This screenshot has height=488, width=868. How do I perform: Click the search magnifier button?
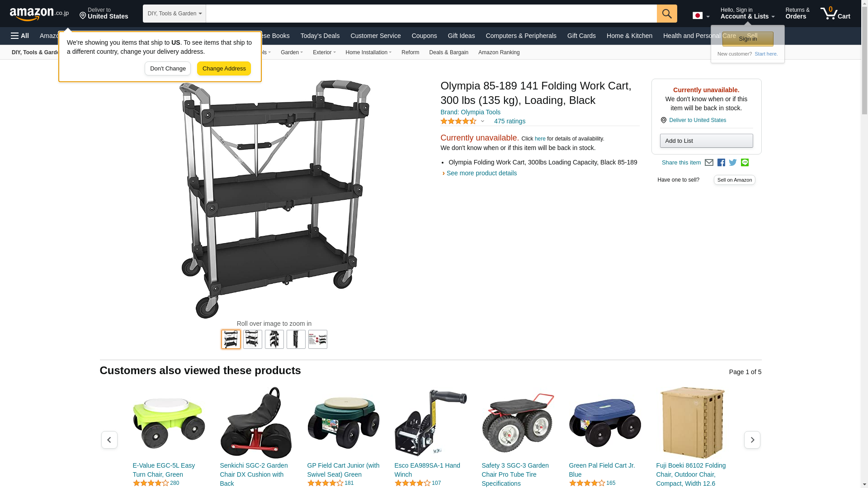click(x=667, y=14)
